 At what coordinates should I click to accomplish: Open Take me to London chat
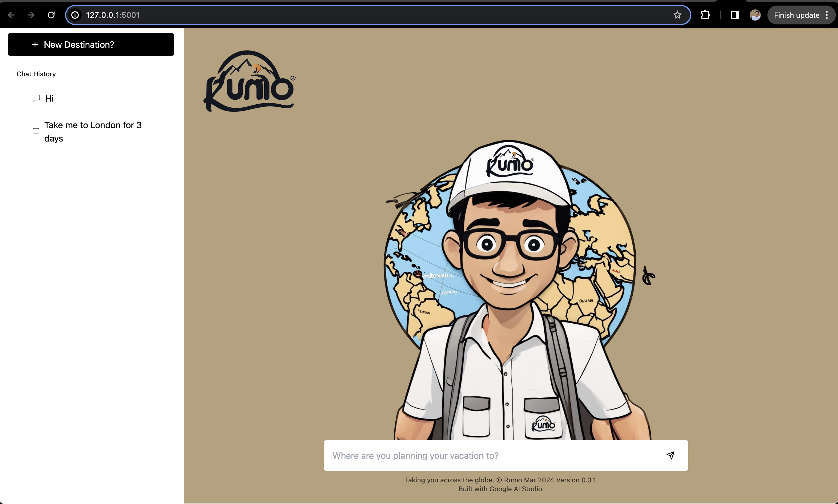click(93, 132)
